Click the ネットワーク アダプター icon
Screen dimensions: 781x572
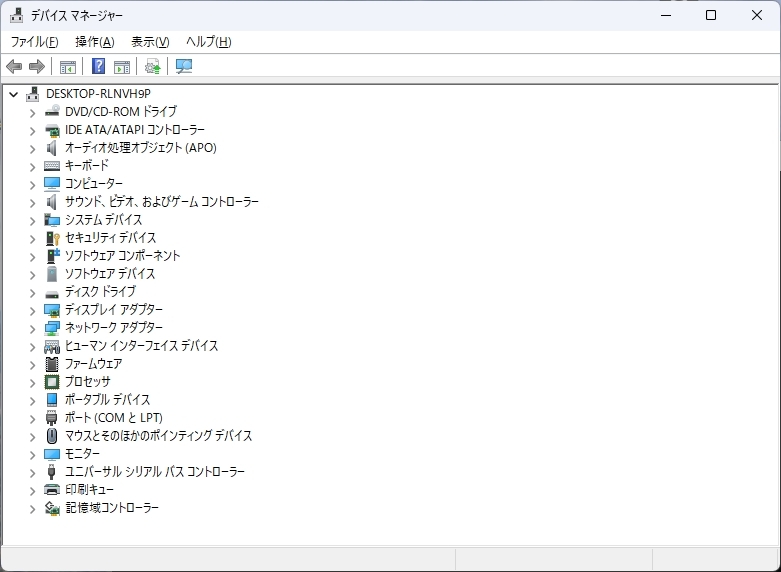pos(52,328)
